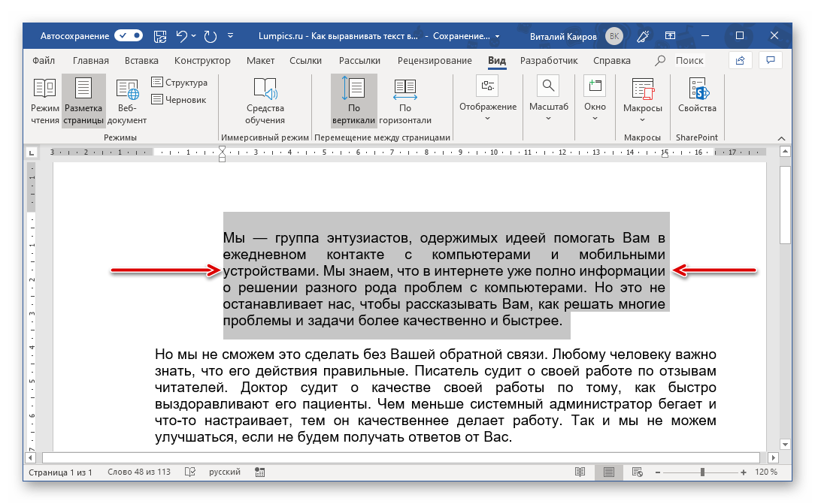
Task: Click the Save icon in title bar
Action: [160, 35]
